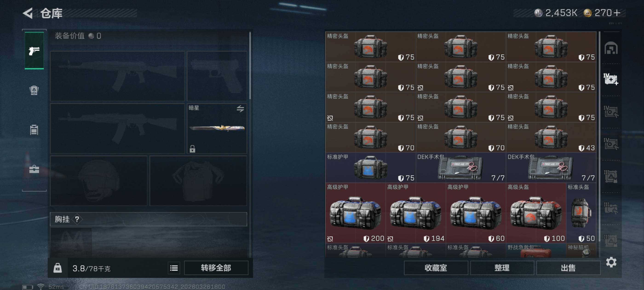This screenshot has height=290, width=644.
Task: Select the weapon loadout tab with pistol icon
Action: pos(34,51)
